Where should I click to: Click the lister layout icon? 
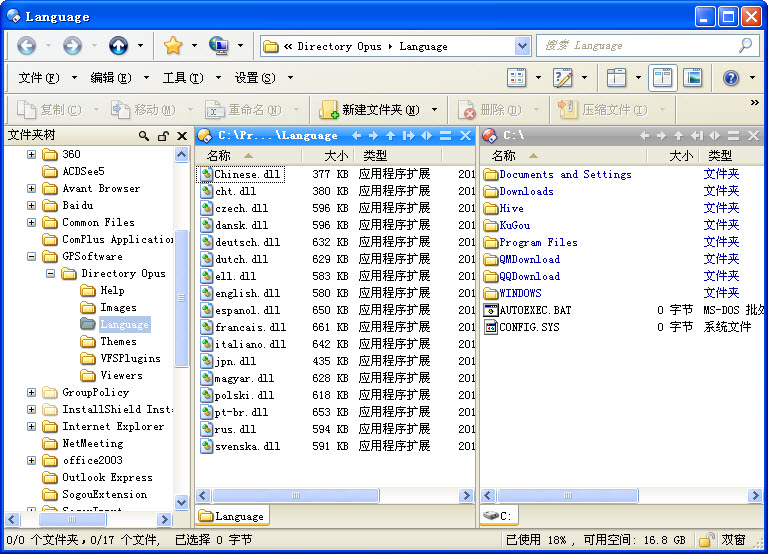pos(616,77)
